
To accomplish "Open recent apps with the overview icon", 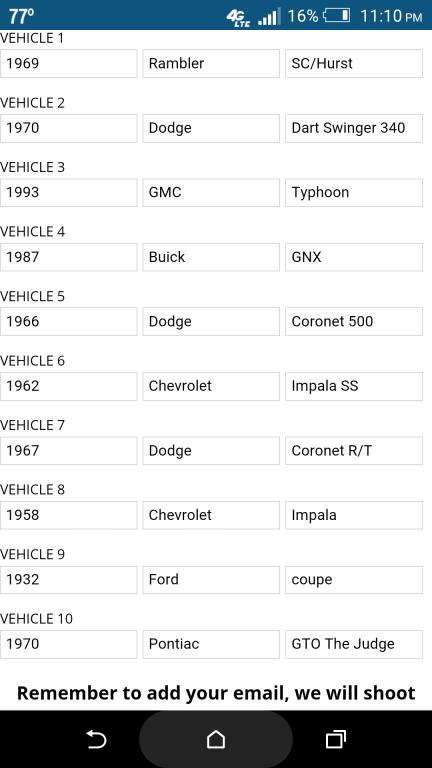I will point(336,739).
